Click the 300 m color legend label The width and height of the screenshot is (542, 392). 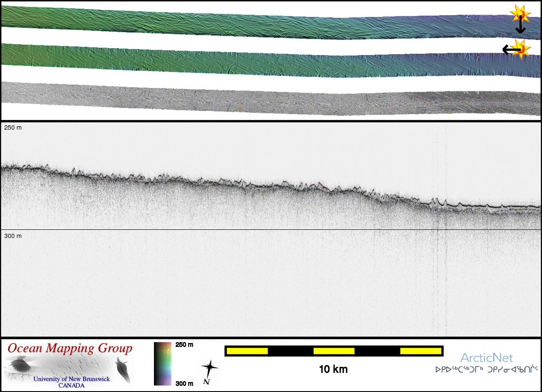click(x=184, y=383)
